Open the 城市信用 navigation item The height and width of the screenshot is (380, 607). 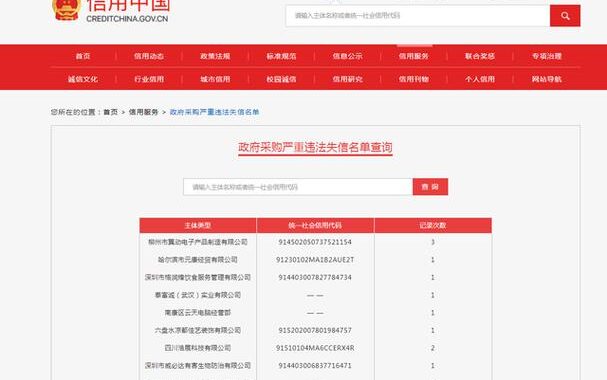point(215,79)
